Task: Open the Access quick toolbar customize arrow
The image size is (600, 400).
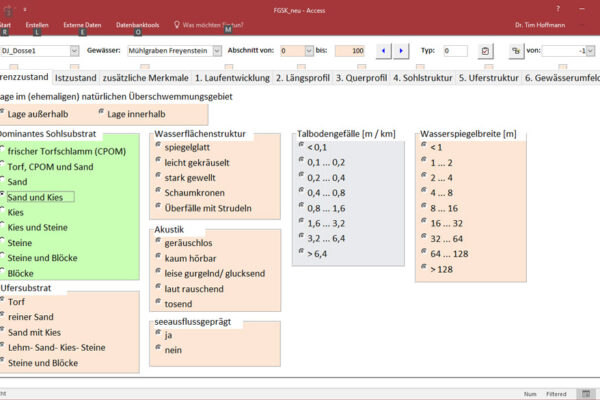Action: [x=25, y=10]
